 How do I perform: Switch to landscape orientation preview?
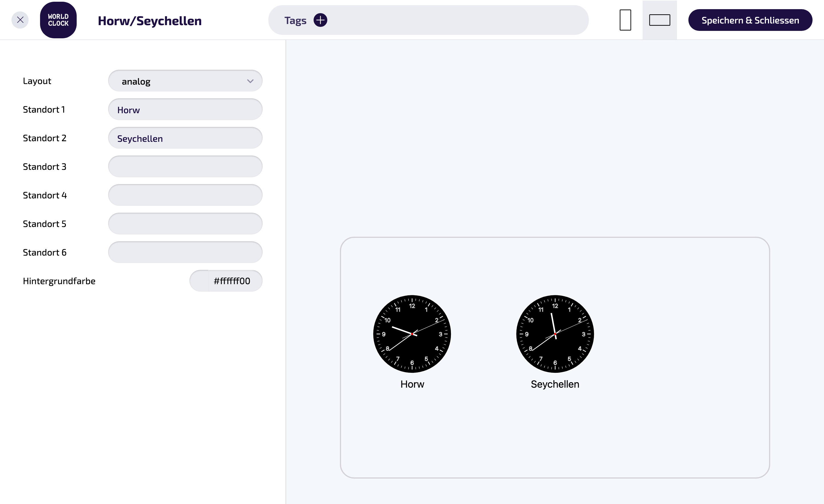[659, 20]
